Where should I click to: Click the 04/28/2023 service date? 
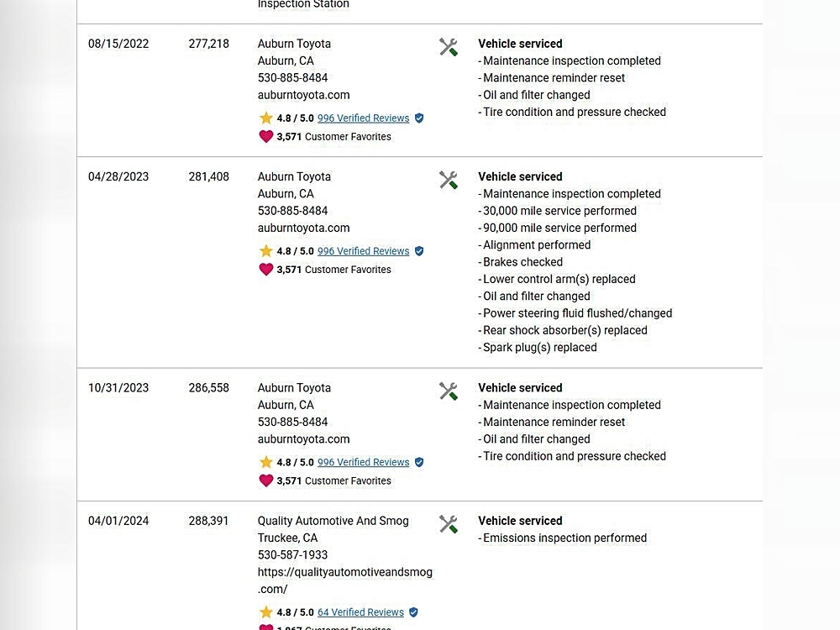(x=118, y=176)
